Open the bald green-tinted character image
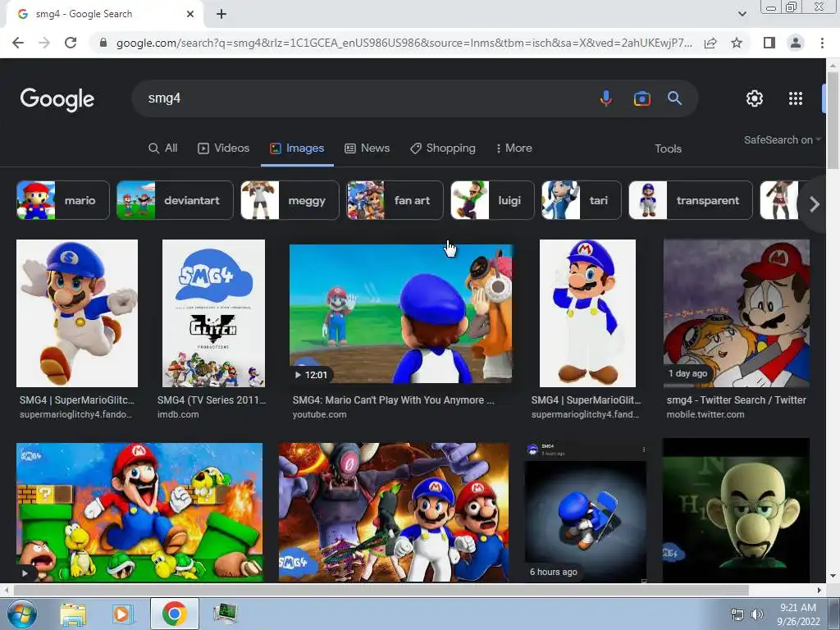Screen dimensions: 840x630 pos(736,510)
